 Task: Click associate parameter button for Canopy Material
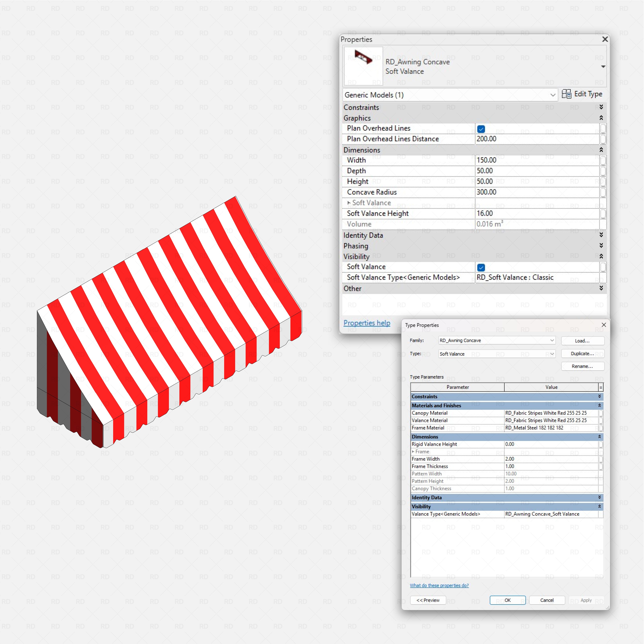point(601,413)
